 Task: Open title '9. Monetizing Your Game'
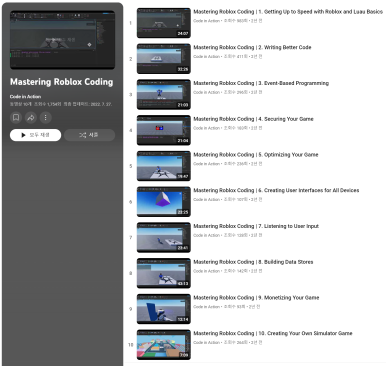tap(256, 298)
